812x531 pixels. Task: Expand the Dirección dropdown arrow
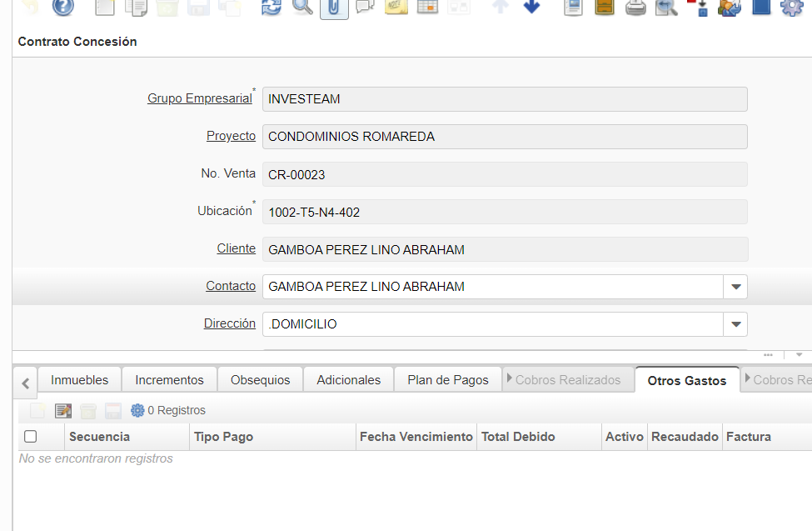[735, 324]
